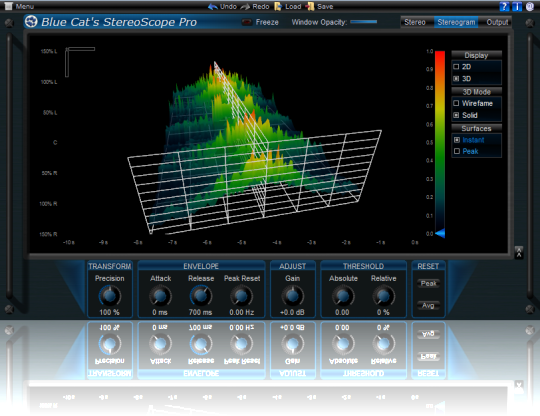The width and height of the screenshot is (540, 416).
Task: Click the Gain knob
Action: point(292,296)
